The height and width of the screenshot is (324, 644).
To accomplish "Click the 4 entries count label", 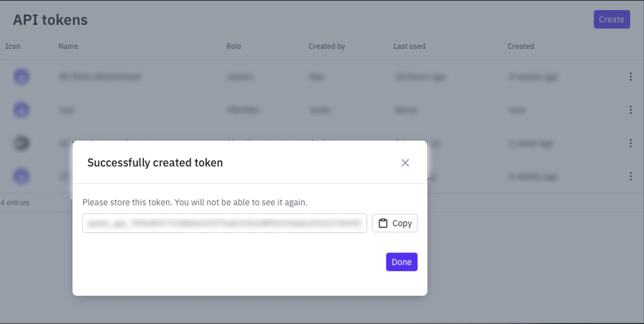I will [x=16, y=202].
